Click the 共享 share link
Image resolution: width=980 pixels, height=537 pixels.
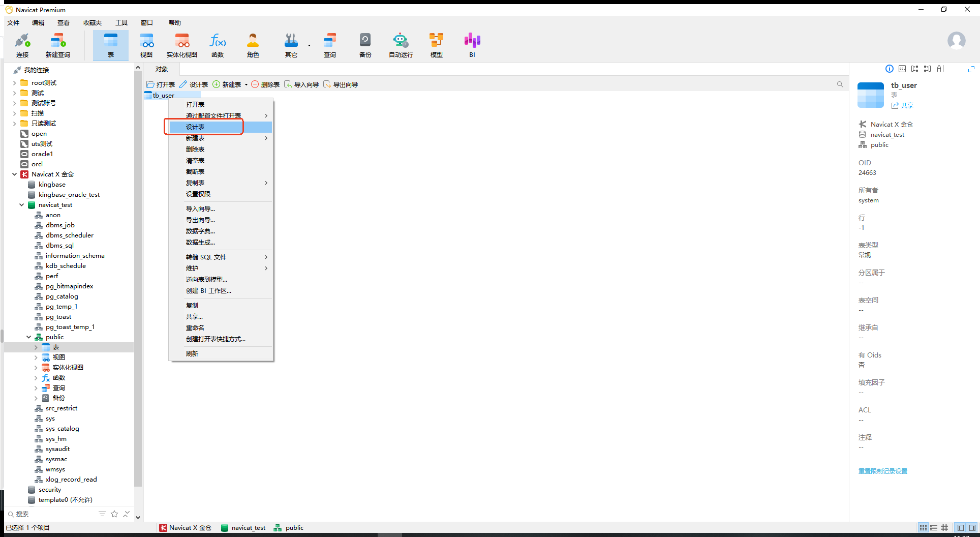[x=902, y=106]
